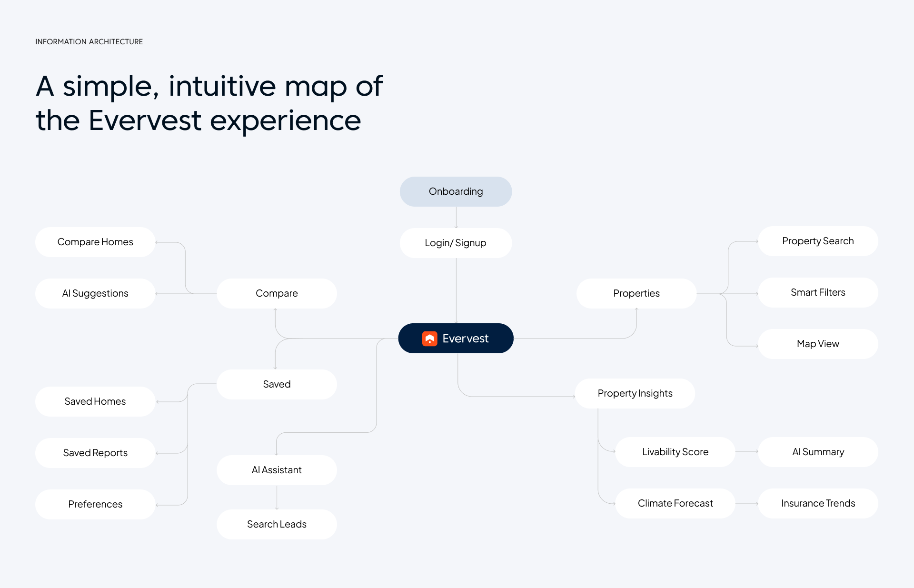Click the Search Leads node
914x588 pixels.
pos(277,524)
